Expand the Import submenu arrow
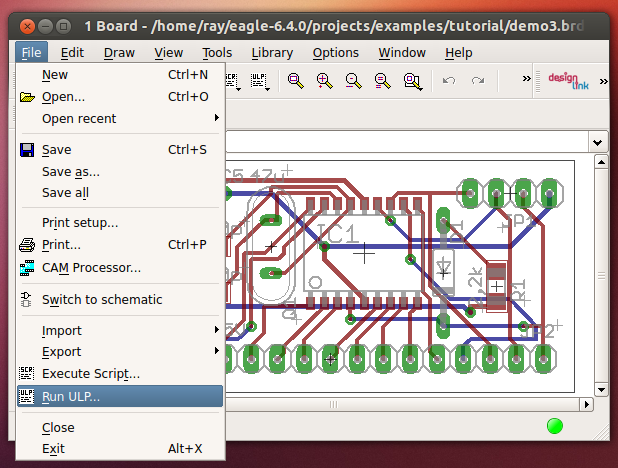The image size is (618, 468). pyautogui.click(x=216, y=329)
